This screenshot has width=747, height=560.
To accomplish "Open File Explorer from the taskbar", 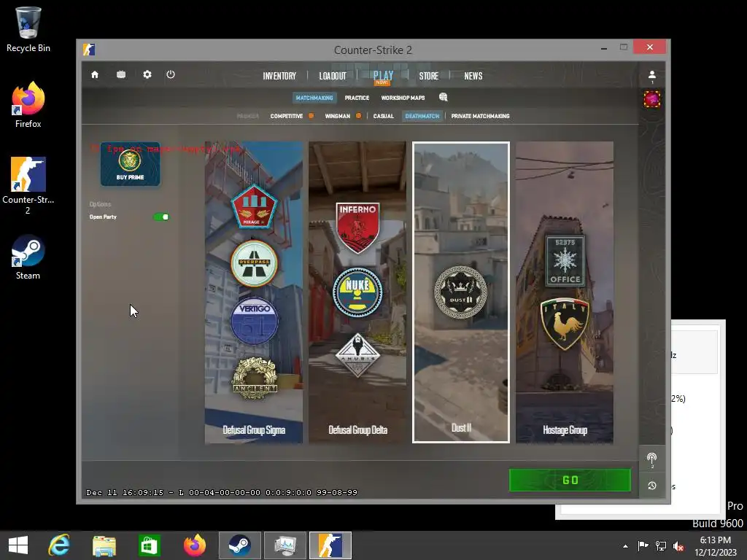I will click(x=104, y=545).
